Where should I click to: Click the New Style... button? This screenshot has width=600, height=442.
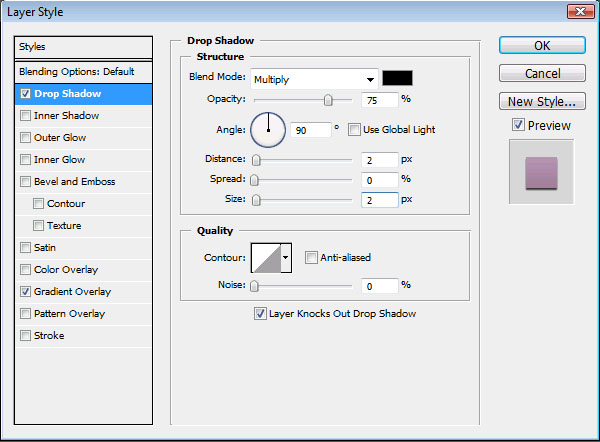542,101
